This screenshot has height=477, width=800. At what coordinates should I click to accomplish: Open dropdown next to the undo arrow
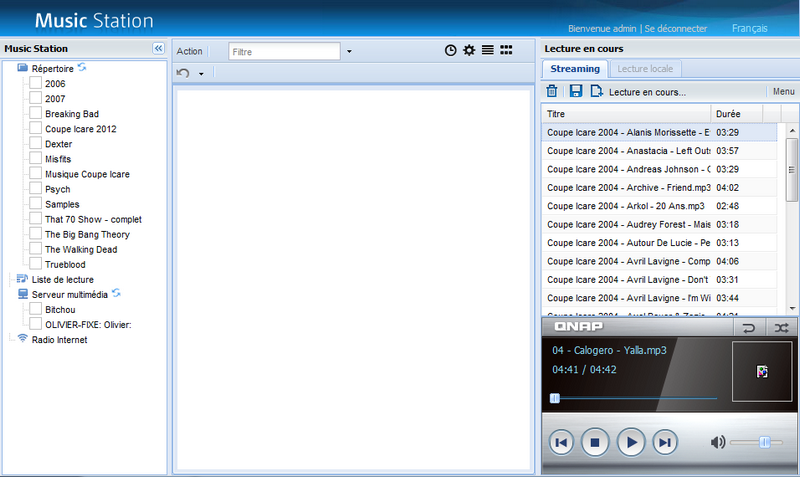(x=201, y=74)
